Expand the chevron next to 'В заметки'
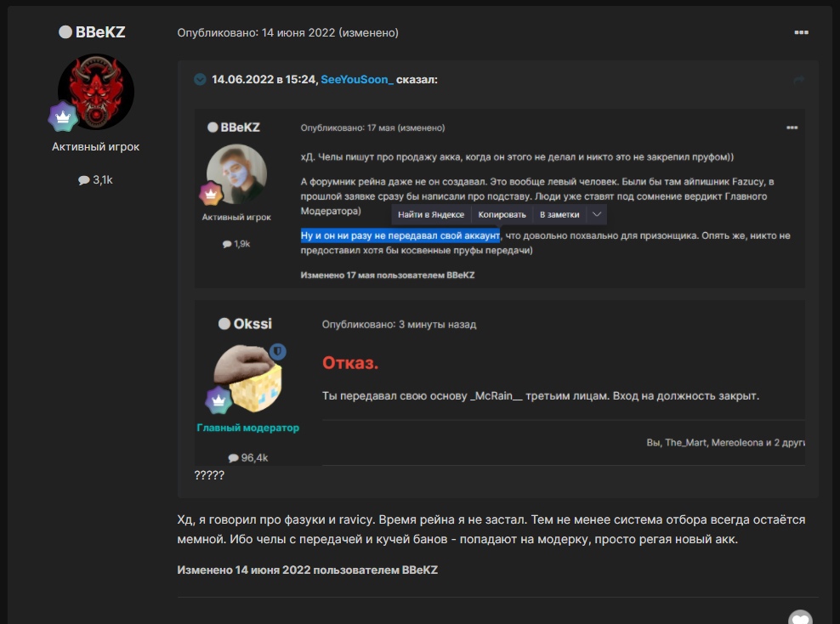 tap(597, 215)
